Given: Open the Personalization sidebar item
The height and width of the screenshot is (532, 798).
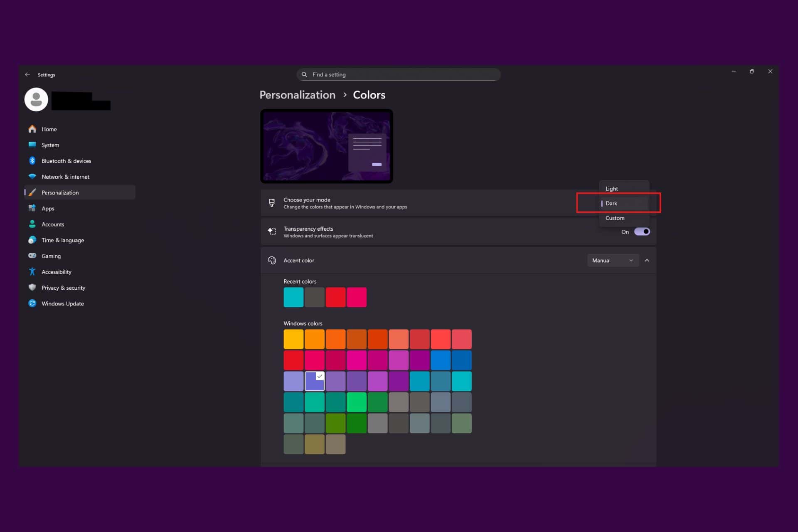Looking at the screenshot, I should click(79, 192).
